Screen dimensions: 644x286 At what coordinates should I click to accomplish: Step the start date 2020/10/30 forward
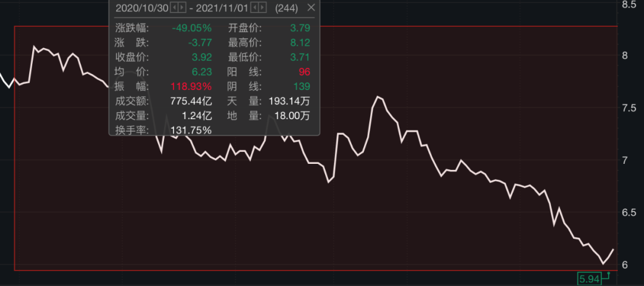pos(182,8)
